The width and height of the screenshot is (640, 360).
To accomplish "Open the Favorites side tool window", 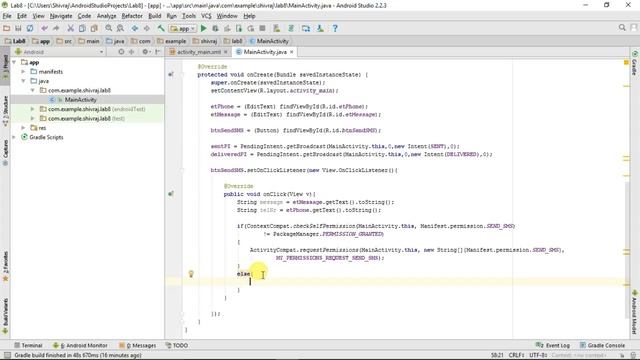I will [5, 266].
